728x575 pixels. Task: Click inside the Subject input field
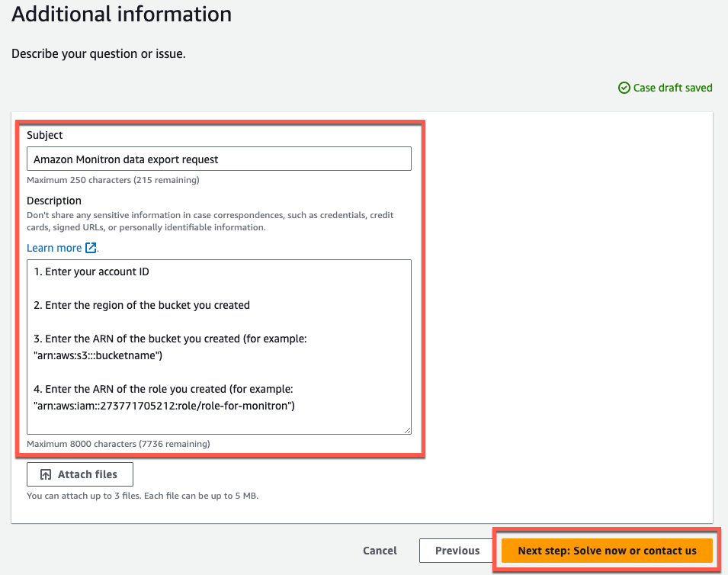219,159
